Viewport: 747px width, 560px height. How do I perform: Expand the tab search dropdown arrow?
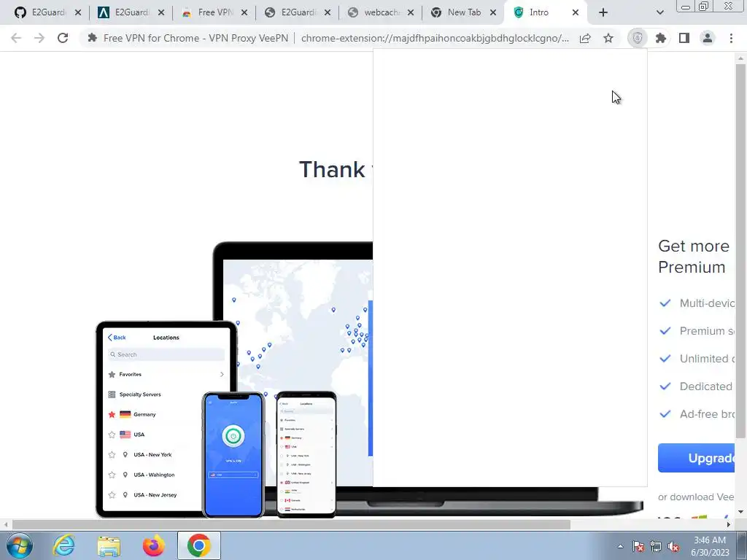(x=659, y=12)
